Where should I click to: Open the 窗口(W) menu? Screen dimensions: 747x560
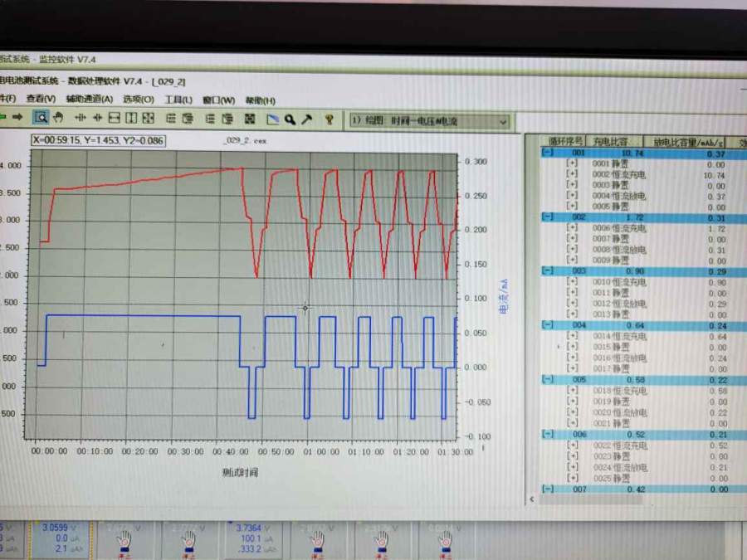[x=218, y=100]
